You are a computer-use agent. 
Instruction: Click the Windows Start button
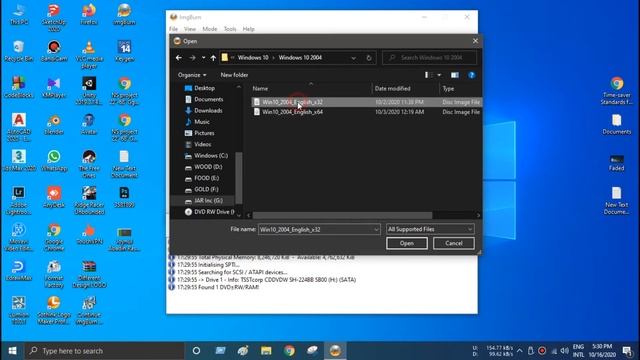coord(12,351)
